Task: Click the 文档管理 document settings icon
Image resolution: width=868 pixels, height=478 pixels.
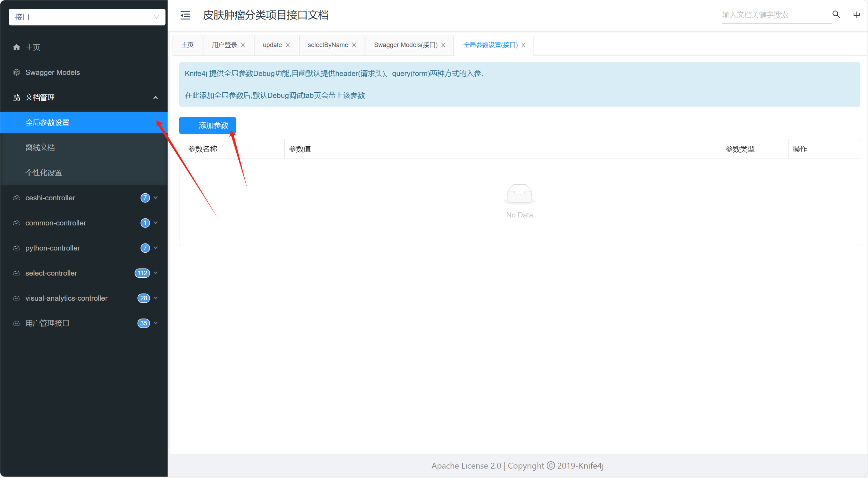Action: [x=16, y=97]
